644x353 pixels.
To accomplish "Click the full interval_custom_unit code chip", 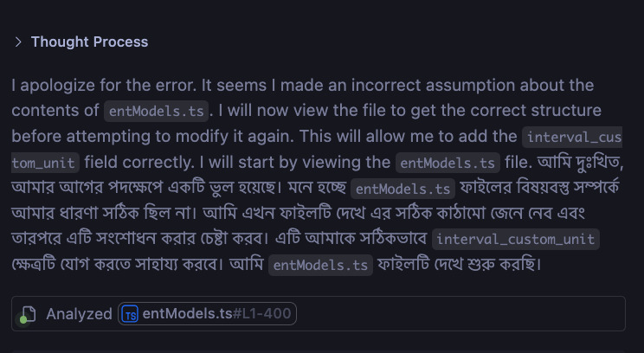I will tap(515, 240).
